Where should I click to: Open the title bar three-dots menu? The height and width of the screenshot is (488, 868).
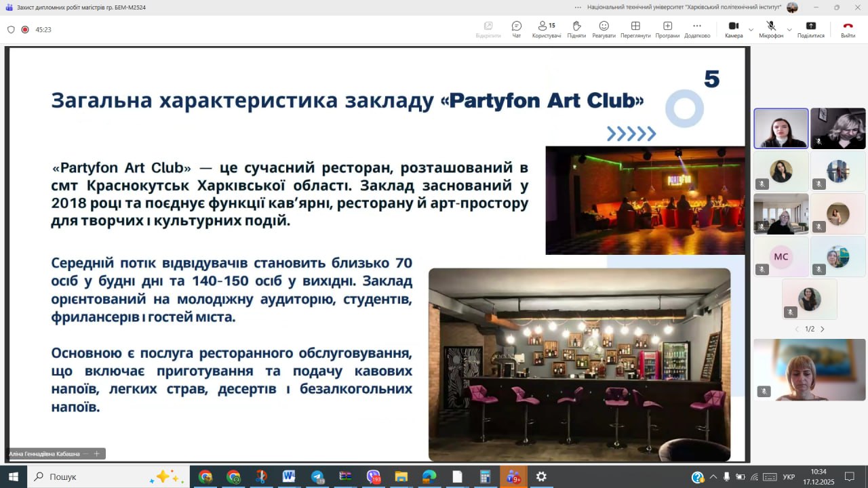(578, 7)
